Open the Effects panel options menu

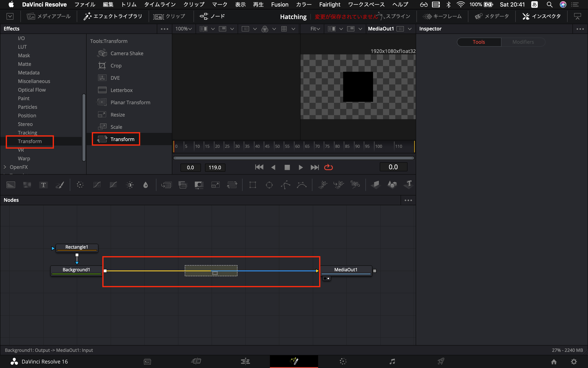pos(165,29)
